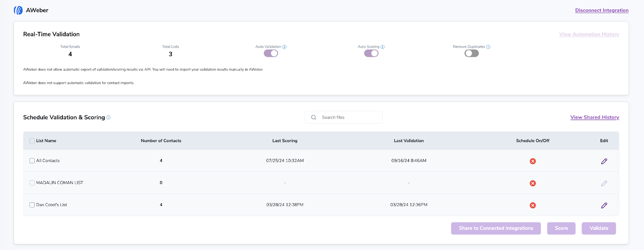Select the MADALIN COMAN LIST checkbox
This screenshot has width=644, height=250.
coord(32,183)
